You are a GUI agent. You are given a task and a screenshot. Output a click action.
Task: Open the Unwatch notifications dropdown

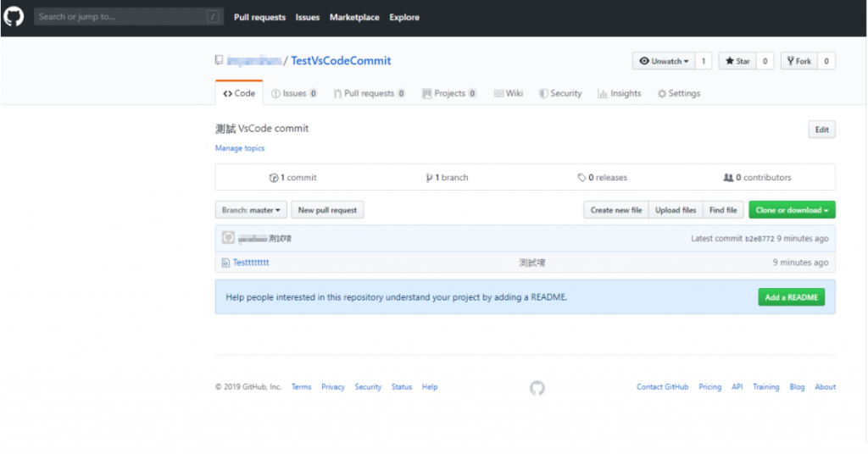[664, 61]
